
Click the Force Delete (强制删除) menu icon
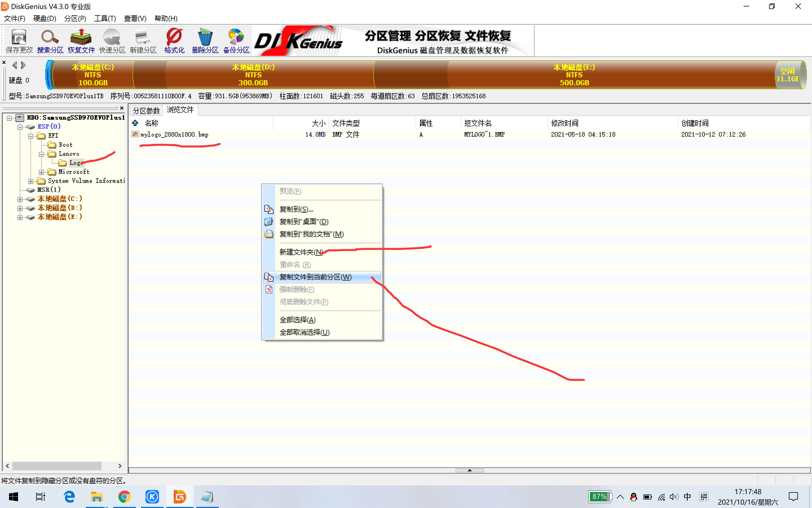click(x=269, y=289)
